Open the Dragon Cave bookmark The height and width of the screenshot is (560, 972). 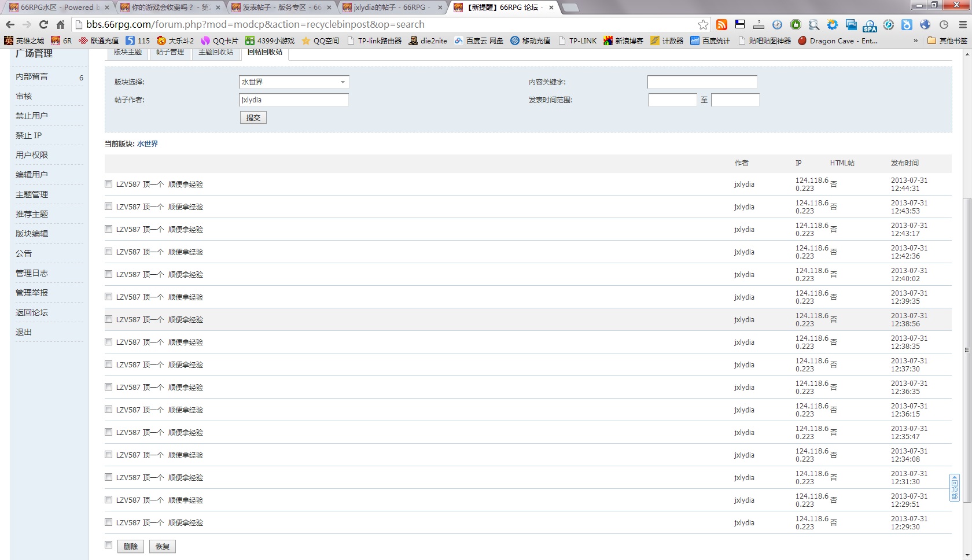838,40
